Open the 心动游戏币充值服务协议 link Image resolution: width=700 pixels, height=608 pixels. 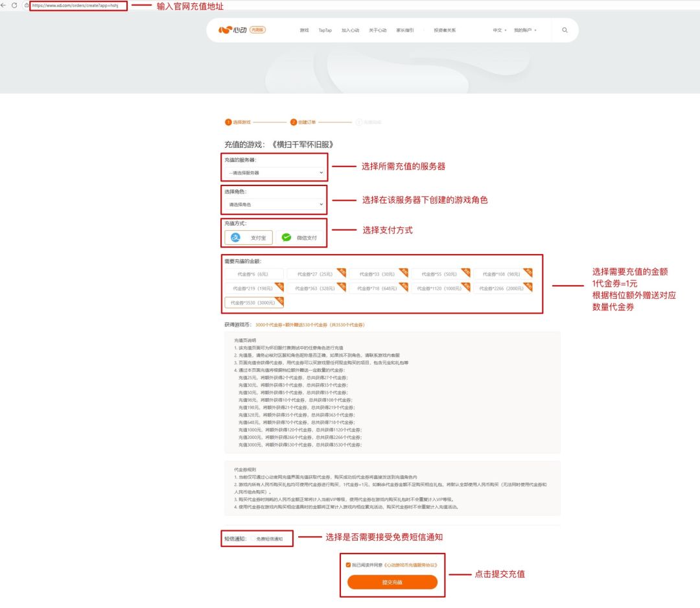(x=411, y=565)
